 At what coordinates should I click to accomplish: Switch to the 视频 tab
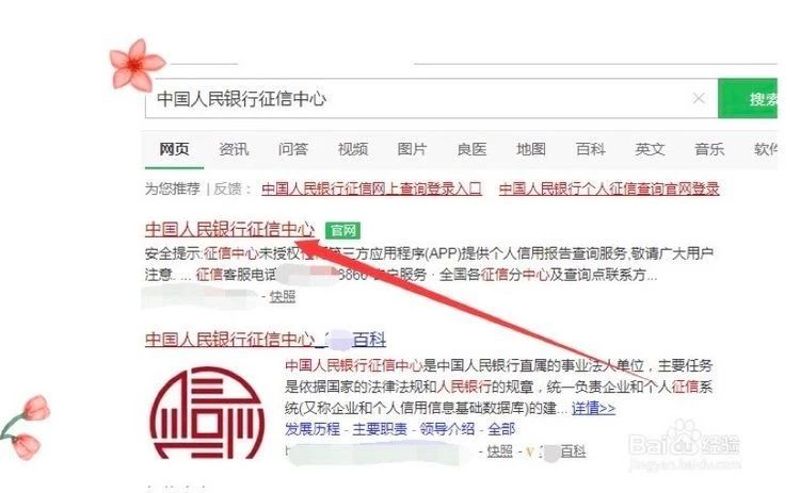pyautogui.click(x=353, y=150)
